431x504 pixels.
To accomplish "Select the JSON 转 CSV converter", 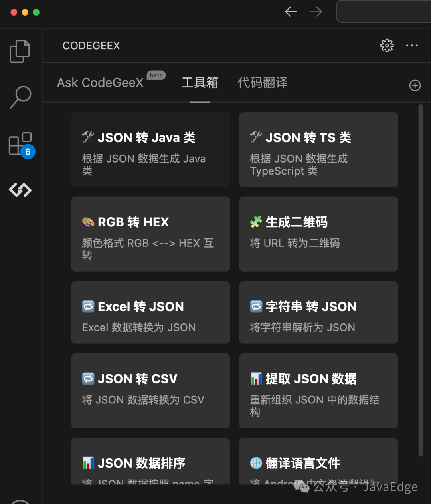I will pyautogui.click(x=150, y=391).
